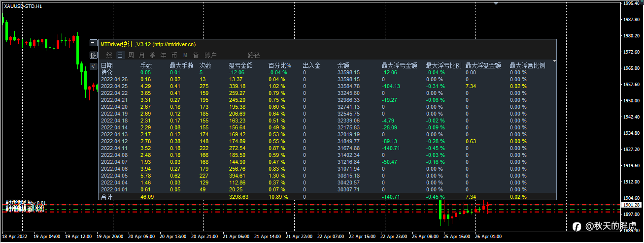Screen dimensions: 644x243
Task: Open the panel's small triangle dropdown at top-right
Action: click(555, 61)
